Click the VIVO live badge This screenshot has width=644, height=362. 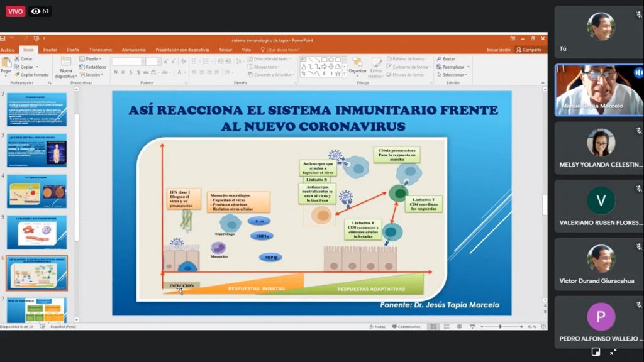coord(15,11)
